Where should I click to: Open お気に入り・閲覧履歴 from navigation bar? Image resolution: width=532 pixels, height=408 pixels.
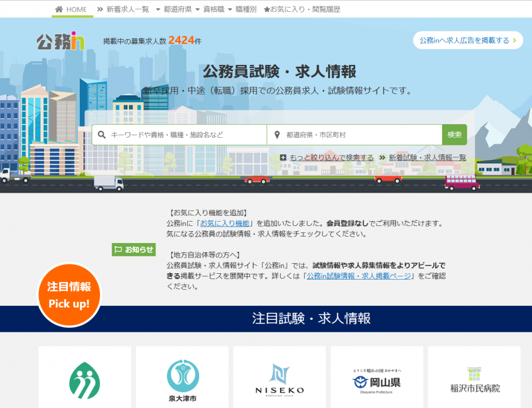point(303,9)
